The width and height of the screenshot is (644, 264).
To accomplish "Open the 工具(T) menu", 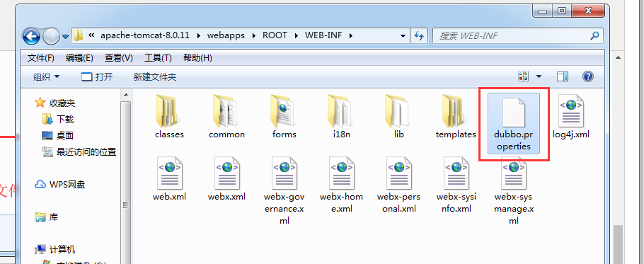I will (158, 58).
